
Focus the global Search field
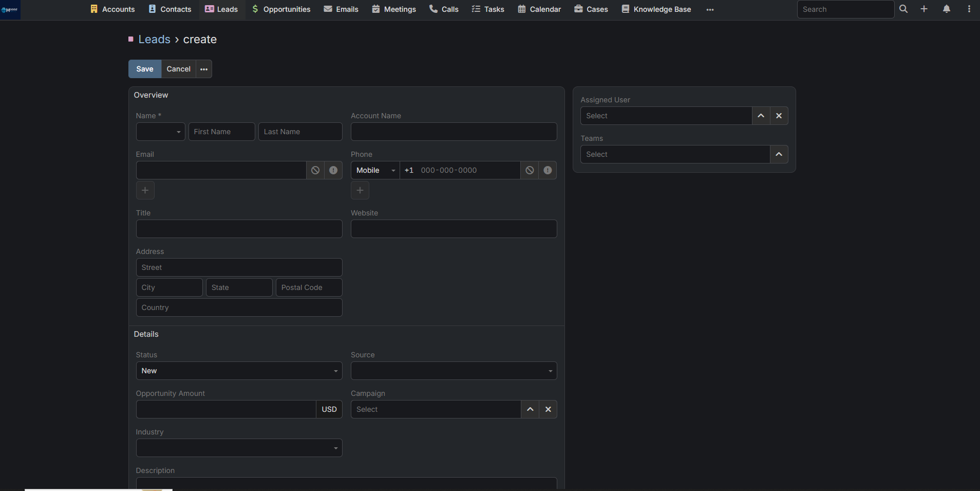tap(845, 9)
